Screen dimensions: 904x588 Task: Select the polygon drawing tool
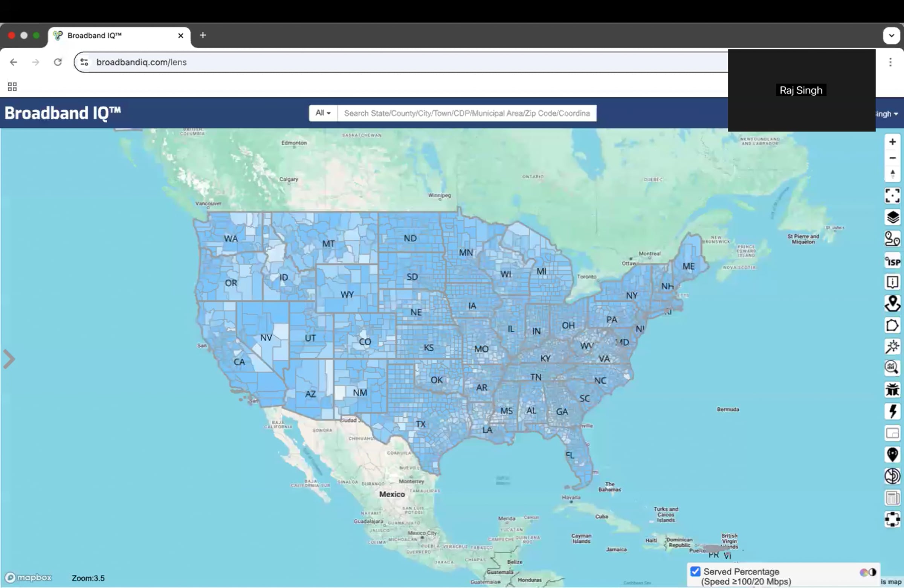[x=892, y=325]
